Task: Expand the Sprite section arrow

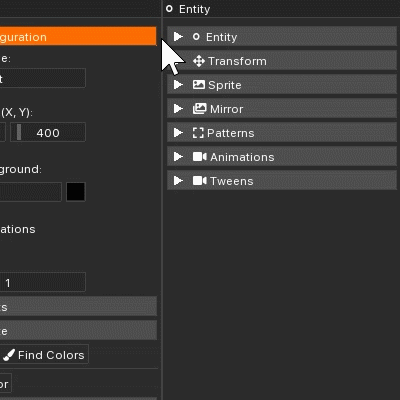Action: [178, 85]
